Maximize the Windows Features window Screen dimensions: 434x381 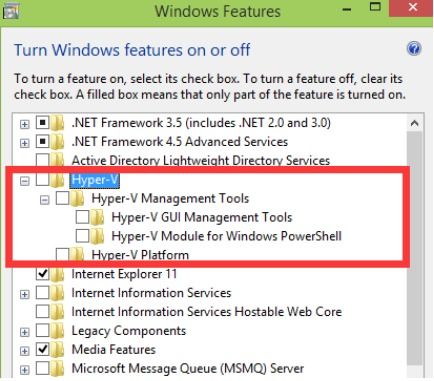[x=375, y=7]
